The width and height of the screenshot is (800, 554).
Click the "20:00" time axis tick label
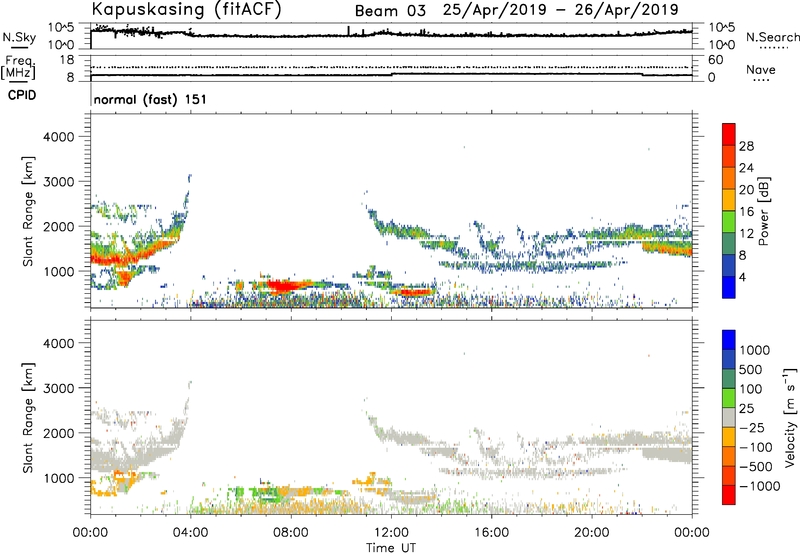(x=592, y=533)
